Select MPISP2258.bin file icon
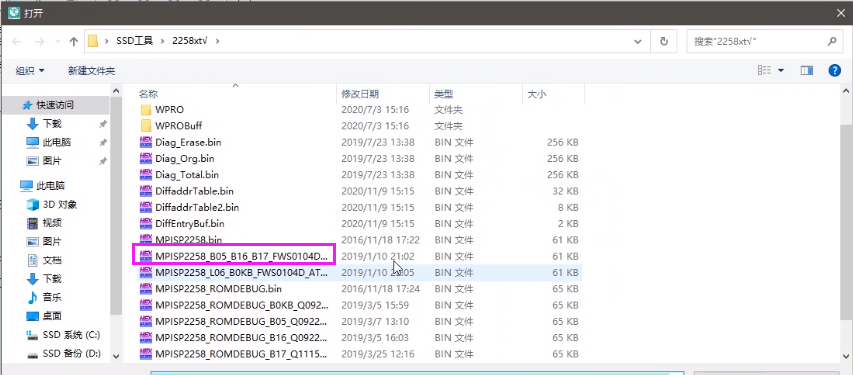Screen dimensions: 853x375 (145, 239)
